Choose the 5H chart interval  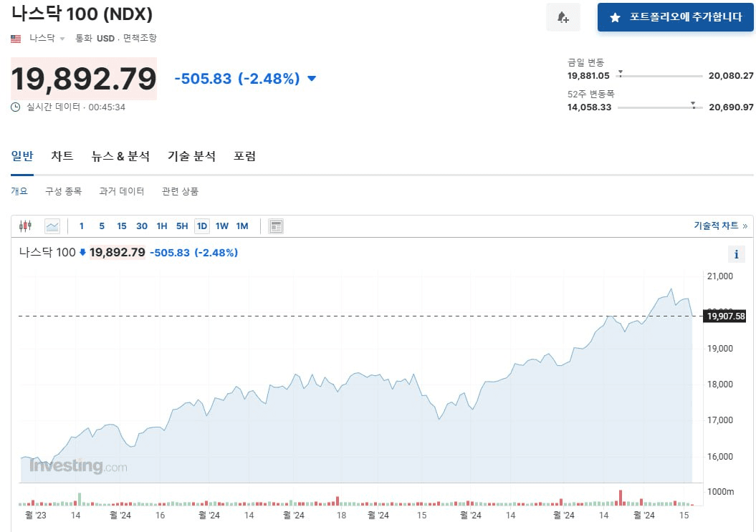[182, 226]
